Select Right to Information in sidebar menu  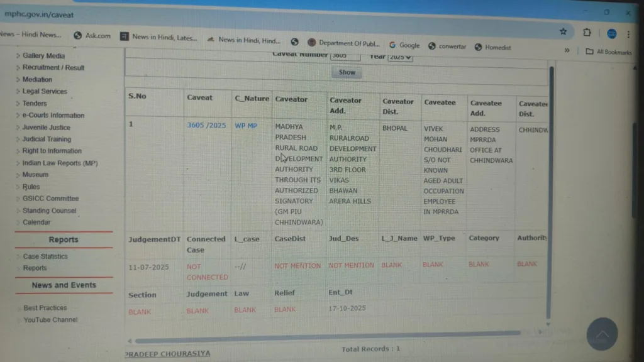tap(52, 151)
